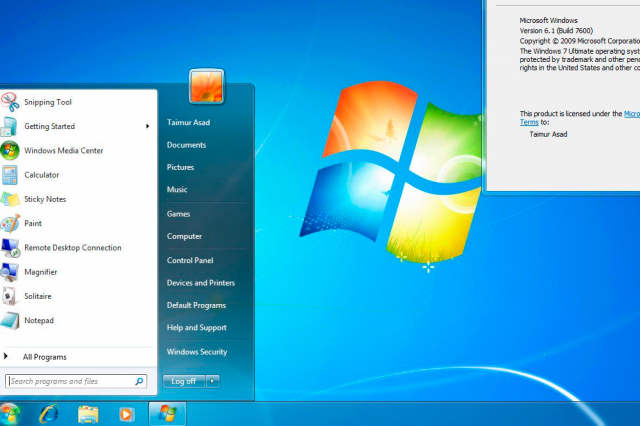Click the Log off button
This screenshot has height=426, width=640.
click(x=184, y=381)
